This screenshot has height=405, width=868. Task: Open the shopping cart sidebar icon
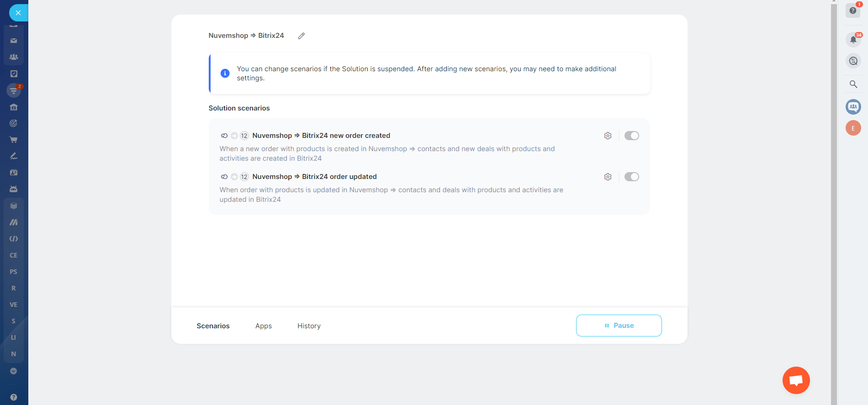click(14, 140)
